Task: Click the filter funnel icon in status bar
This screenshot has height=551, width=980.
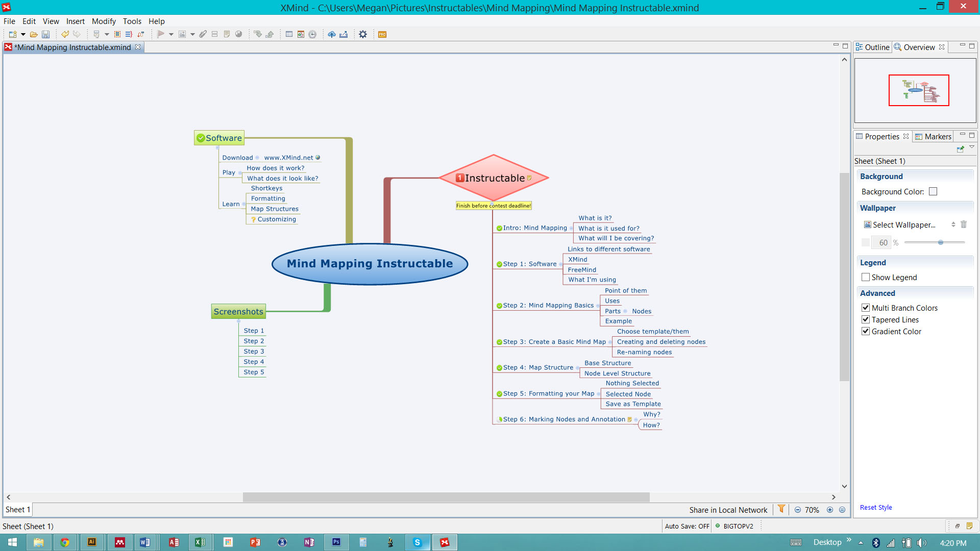Action: [x=781, y=509]
